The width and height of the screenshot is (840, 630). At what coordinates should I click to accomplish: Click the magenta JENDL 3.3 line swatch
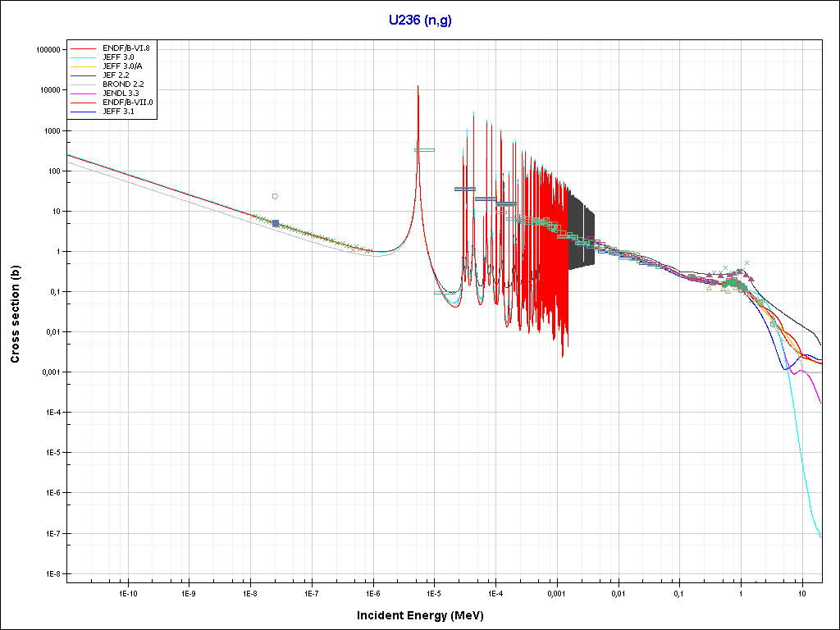coord(84,94)
